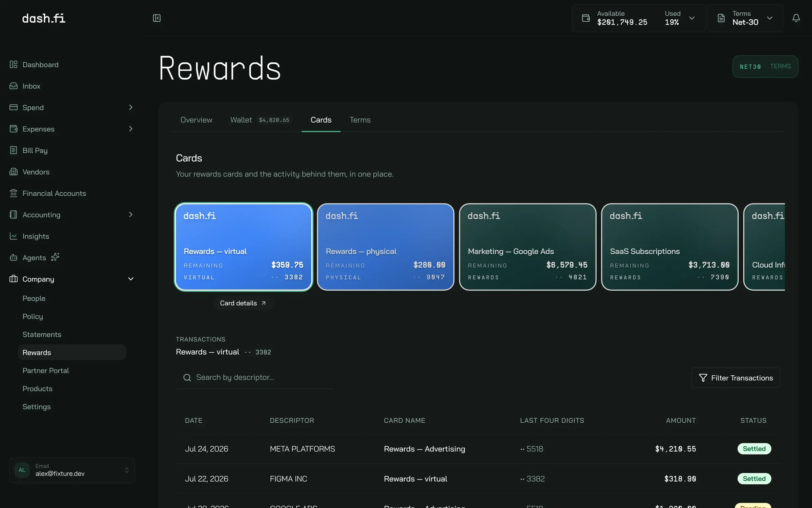
Task: Click the Vendors building icon
Action: pos(14,172)
